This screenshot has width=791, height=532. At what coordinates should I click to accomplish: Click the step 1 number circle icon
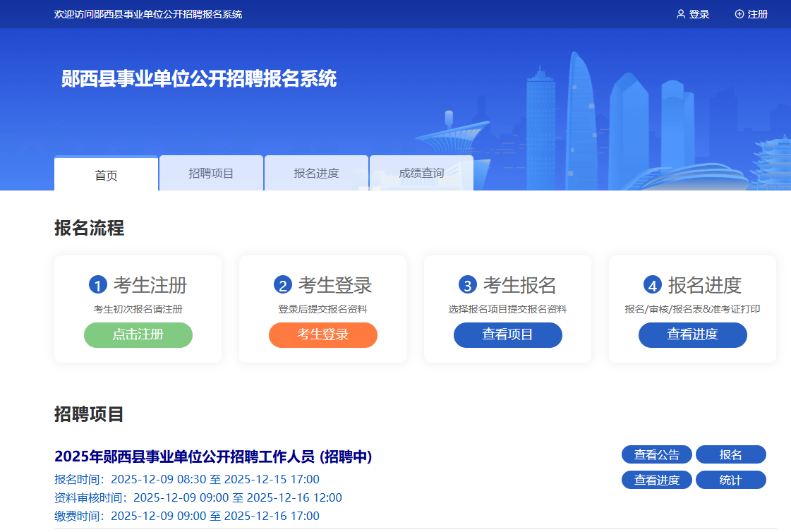point(98,285)
